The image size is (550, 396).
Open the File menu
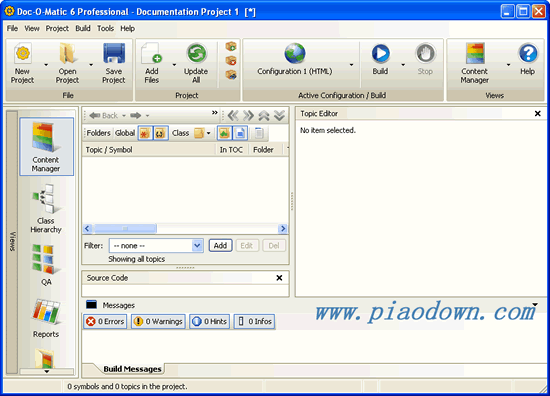click(x=12, y=28)
